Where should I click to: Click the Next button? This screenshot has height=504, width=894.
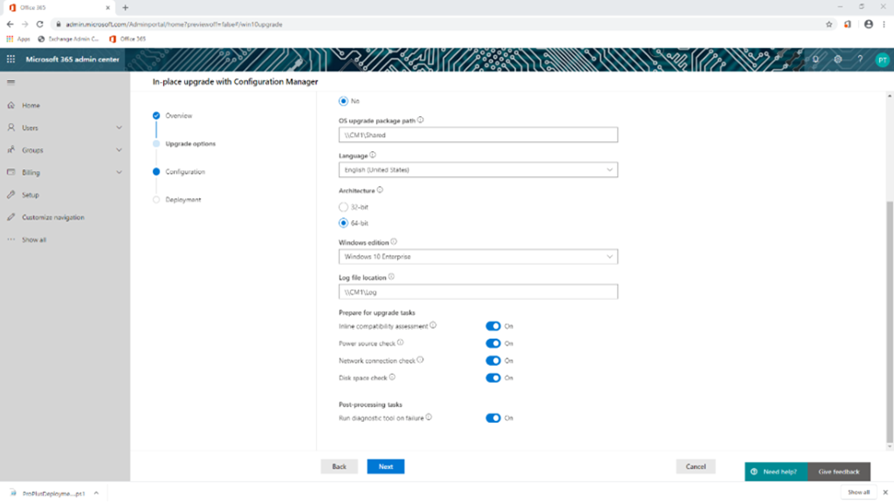(x=385, y=466)
